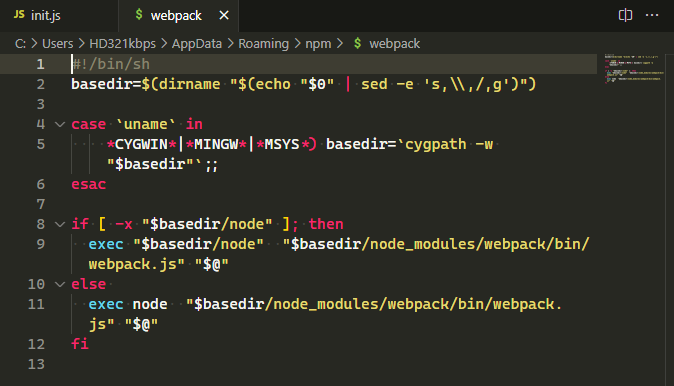Click the 'in' keyword on line 4
Screen dimensions: 674x386
coord(194,124)
